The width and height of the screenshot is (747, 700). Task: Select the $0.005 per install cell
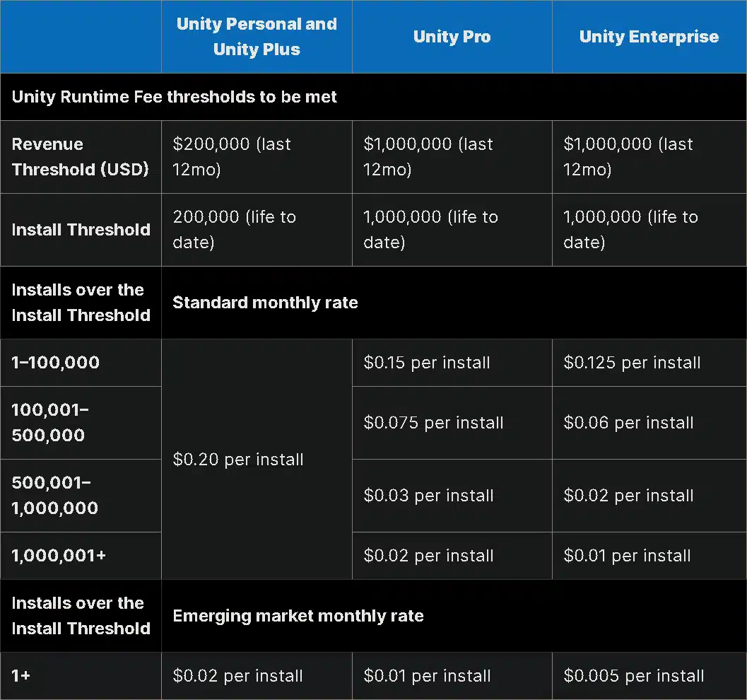[x=649, y=676]
